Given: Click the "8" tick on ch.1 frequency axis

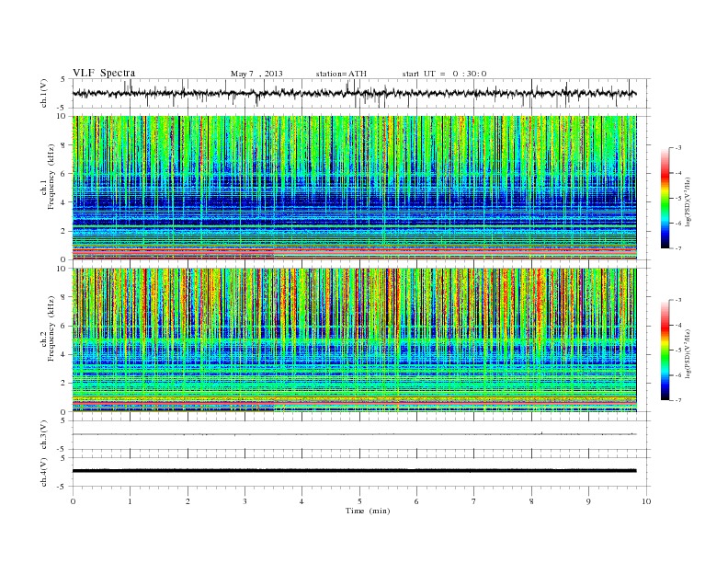Looking at the screenshot, I should 64,145.
